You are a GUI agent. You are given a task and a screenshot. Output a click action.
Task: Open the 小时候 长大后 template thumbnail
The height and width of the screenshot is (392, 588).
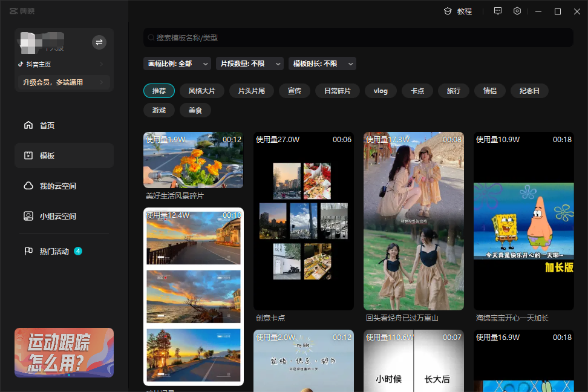coord(414,361)
